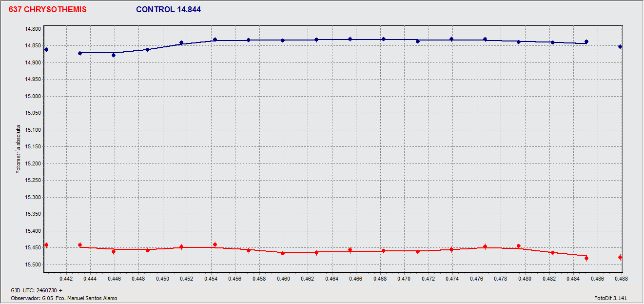Screen dimensions: 644x304
Task: Click the y-axis value 14.800
Action: 32,29
